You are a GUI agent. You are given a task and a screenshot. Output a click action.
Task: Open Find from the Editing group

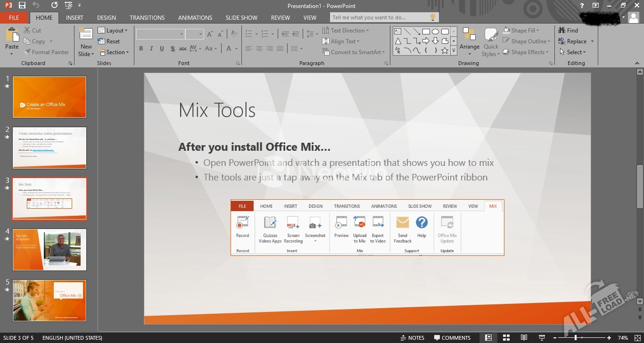(x=568, y=30)
